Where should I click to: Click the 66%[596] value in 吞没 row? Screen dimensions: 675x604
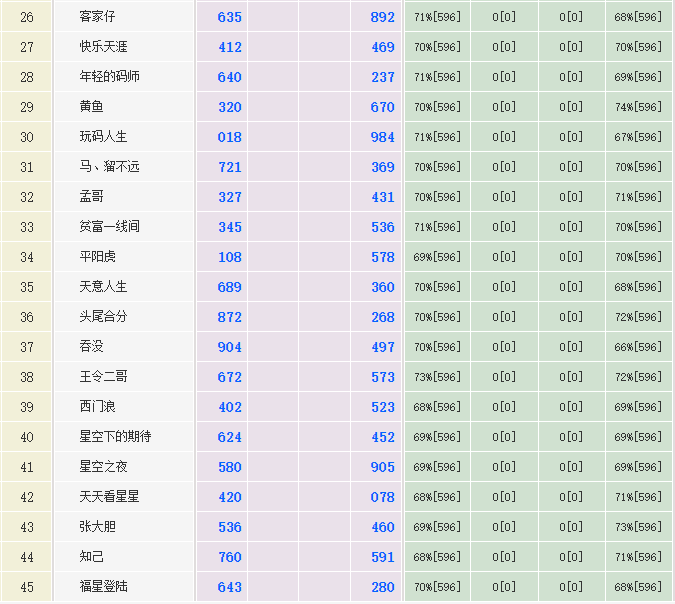638,347
